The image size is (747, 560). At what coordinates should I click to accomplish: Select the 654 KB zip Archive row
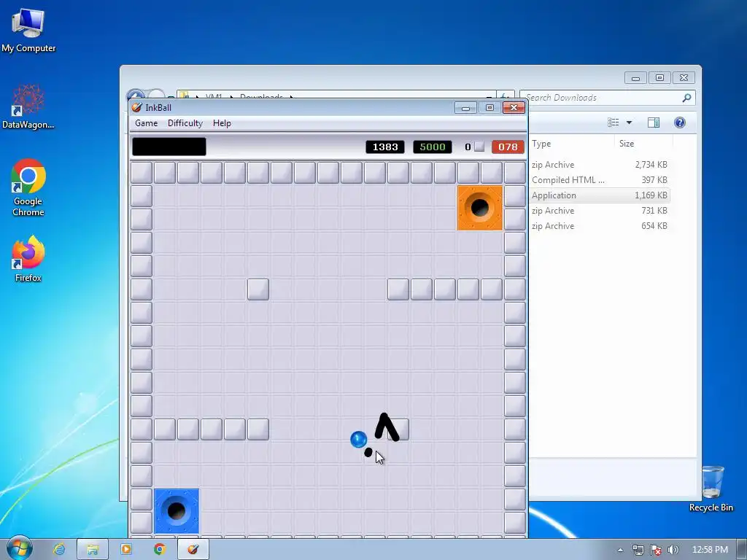pos(600,226)
